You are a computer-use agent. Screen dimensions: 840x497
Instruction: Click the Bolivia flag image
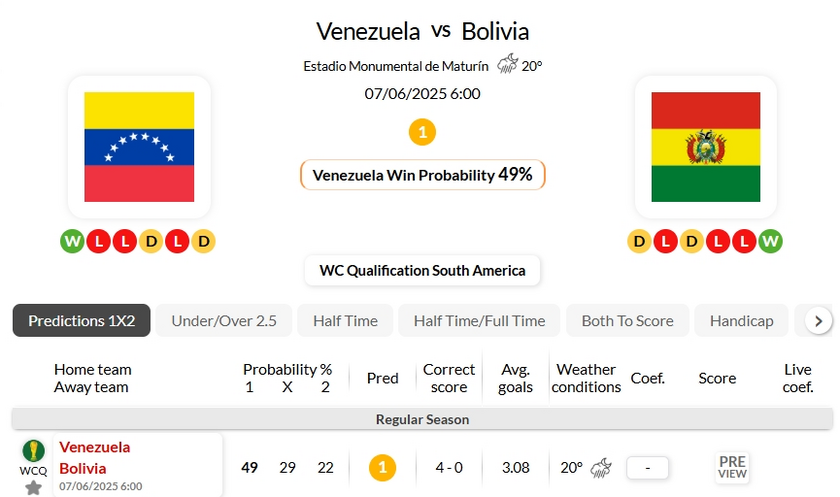pyautogui.click(x=705, y=147)
